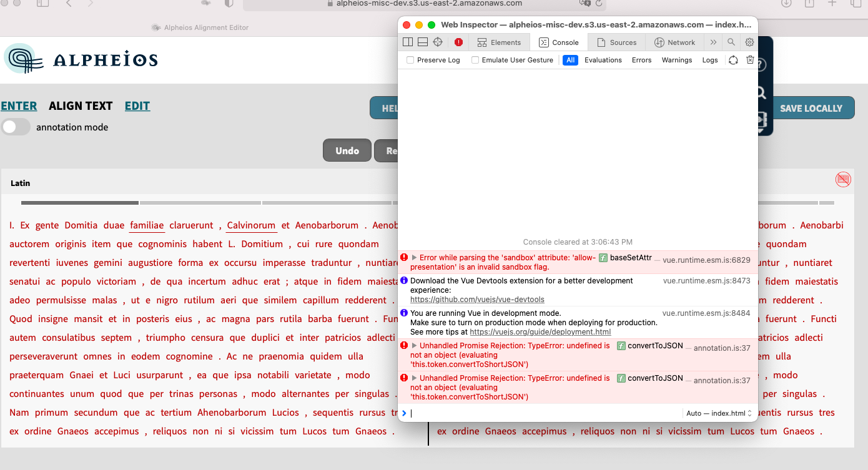Toggle the annotation mode switch
Image resolution: width=868 pixels, height=470 pixels.
(16, 127)
